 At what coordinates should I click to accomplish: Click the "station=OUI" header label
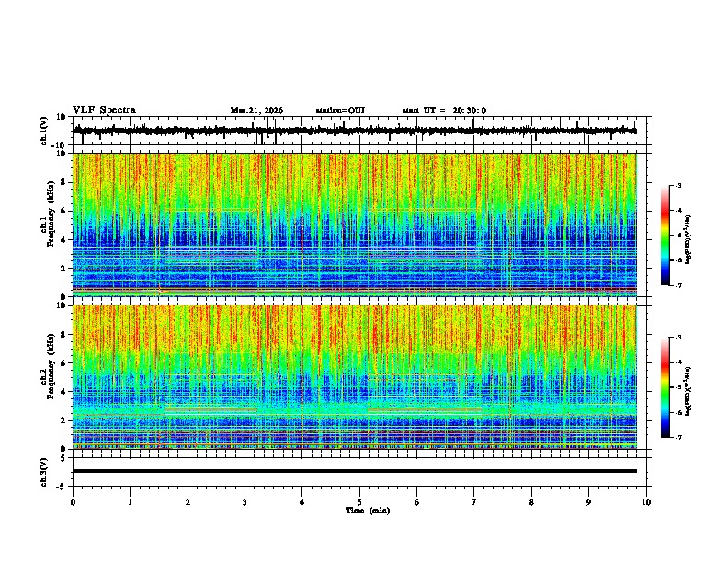tap(340, 110)
